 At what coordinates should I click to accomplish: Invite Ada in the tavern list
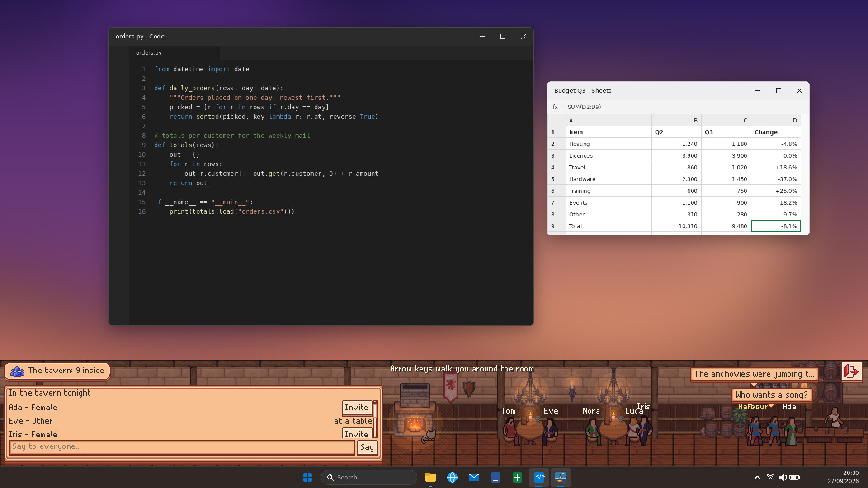(357, 407)
